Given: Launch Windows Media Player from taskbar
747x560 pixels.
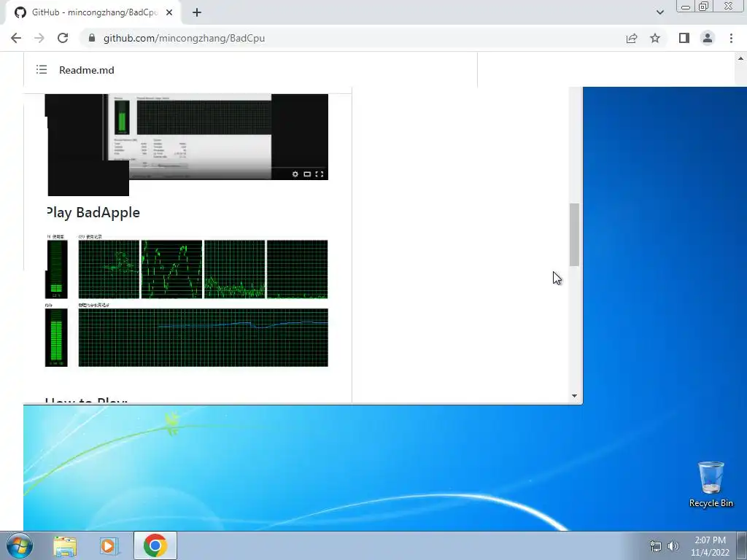Looking at the screenshot, I should click(x=109, y=546).
